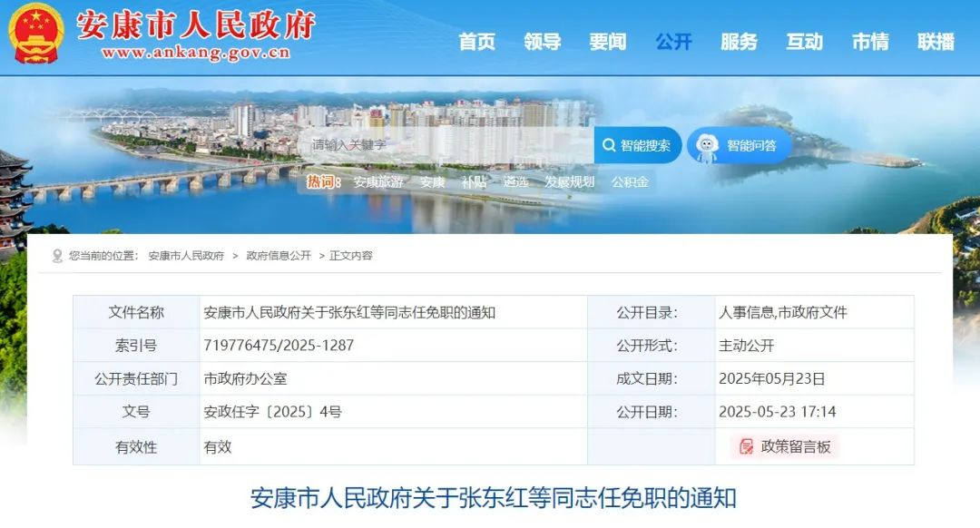Click the 智能搜索 button

(x=638, y=145)
